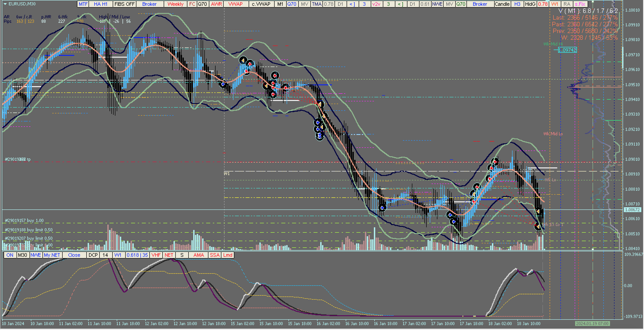Click the Candle button
The width and height of the screenshot is (644, 330).
pos(502,4)
